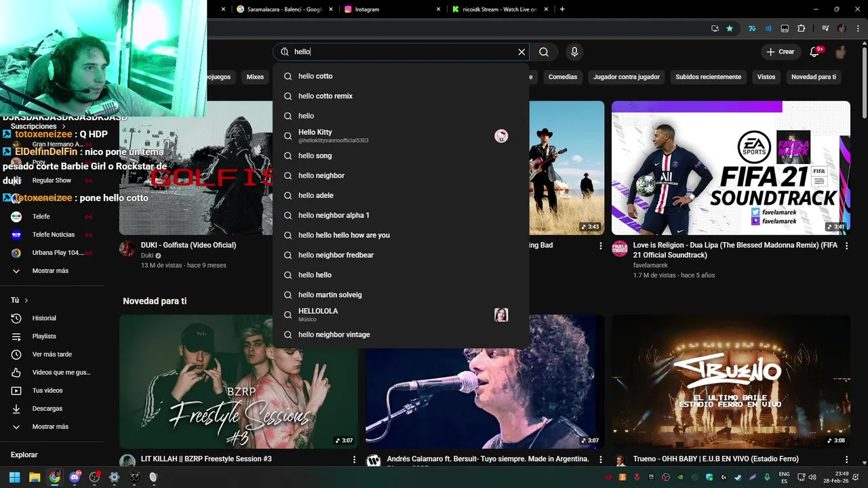Open a new browser tab with the plus
The width and height of the screenshot is (868, 488).
click(x=562, y=9)
